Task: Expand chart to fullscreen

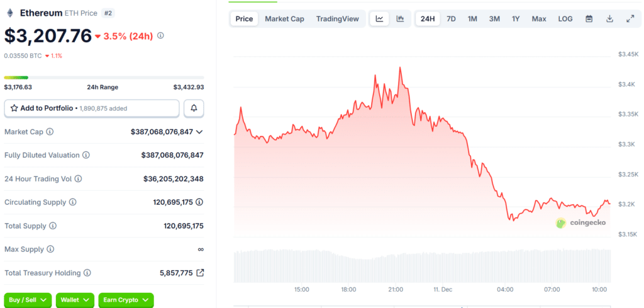Action: 630,19
